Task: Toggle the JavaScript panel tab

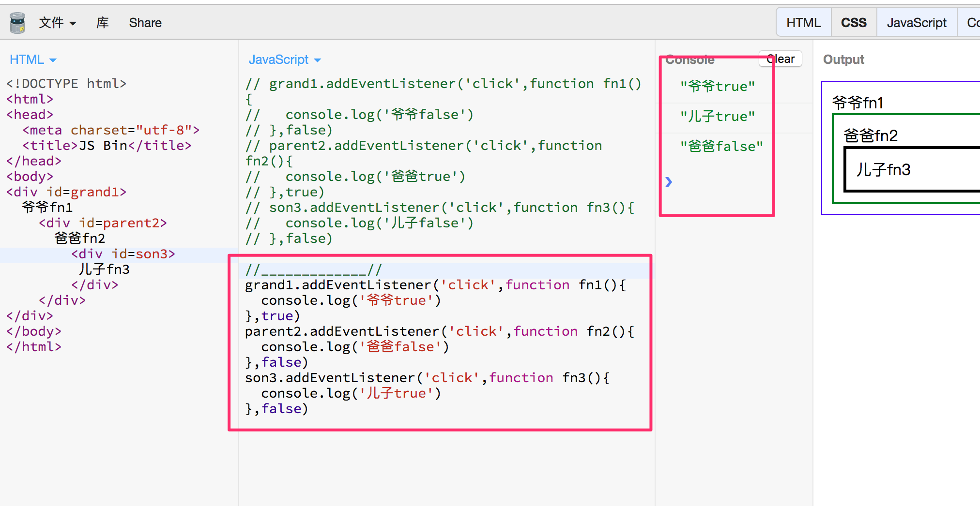Action: tap(917, 22)
